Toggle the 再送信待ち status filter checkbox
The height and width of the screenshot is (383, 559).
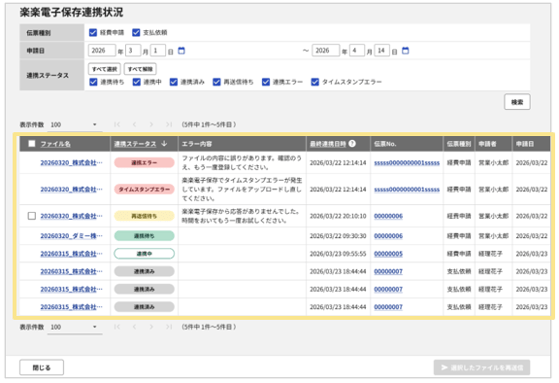216,82
